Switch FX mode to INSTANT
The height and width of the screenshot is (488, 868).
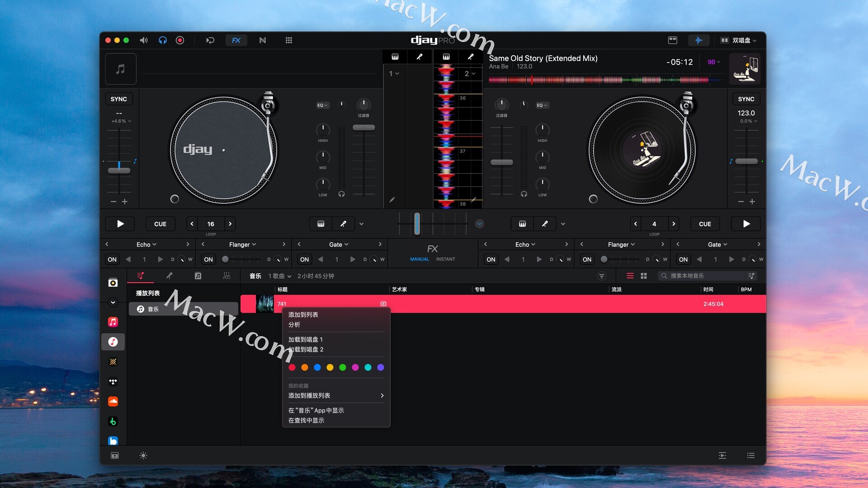point(446,259)
